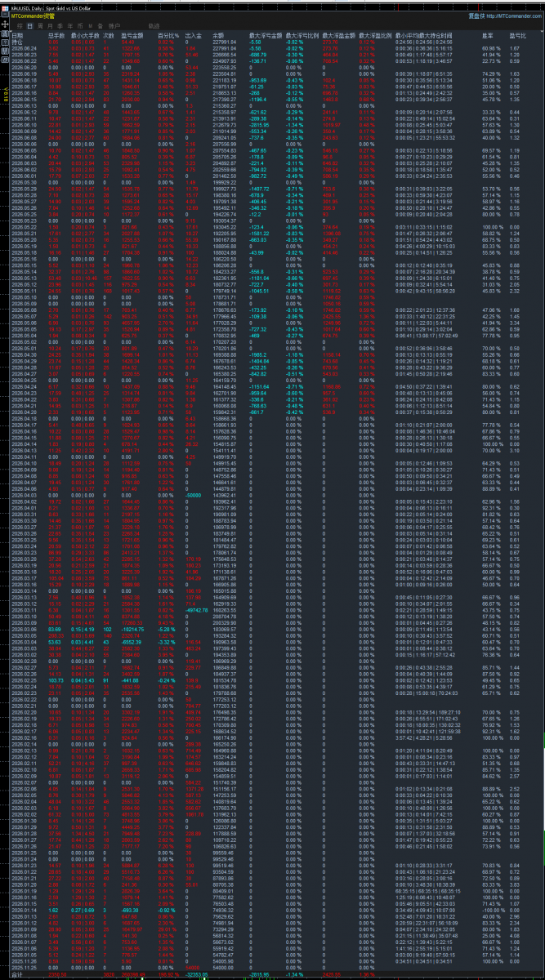Viewport: 545px width, 980px height.
Task: Select the 日 daily tab
Action: pos(29,26)
